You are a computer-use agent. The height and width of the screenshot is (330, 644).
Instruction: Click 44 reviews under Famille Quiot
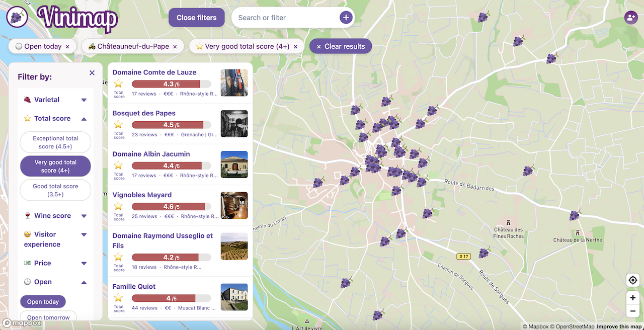pos(144,308)
